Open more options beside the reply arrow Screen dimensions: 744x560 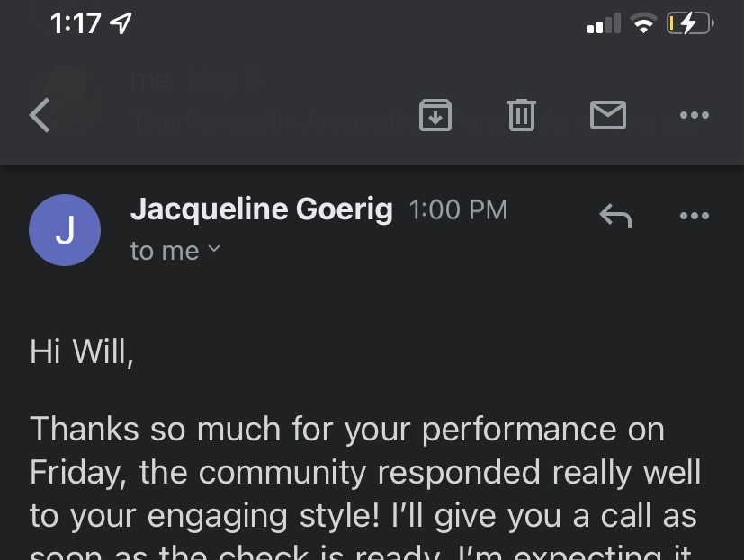694,216
